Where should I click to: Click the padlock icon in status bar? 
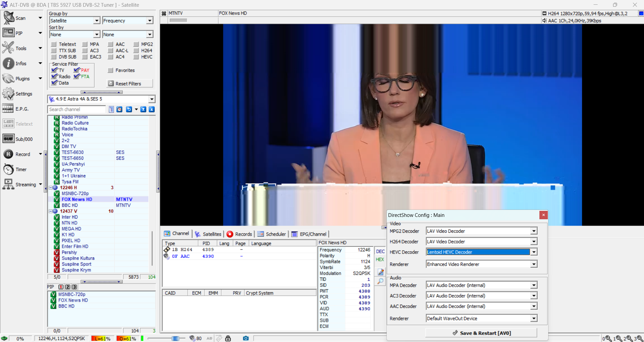pos(228,338)
